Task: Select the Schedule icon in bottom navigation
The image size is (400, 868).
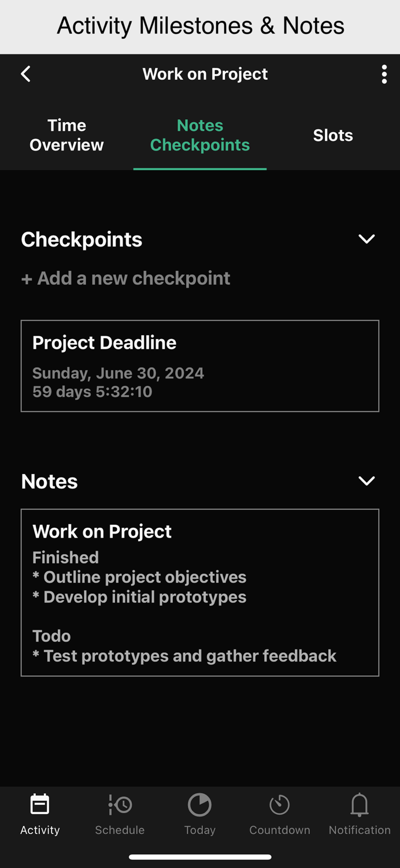Action: [119, 804]
